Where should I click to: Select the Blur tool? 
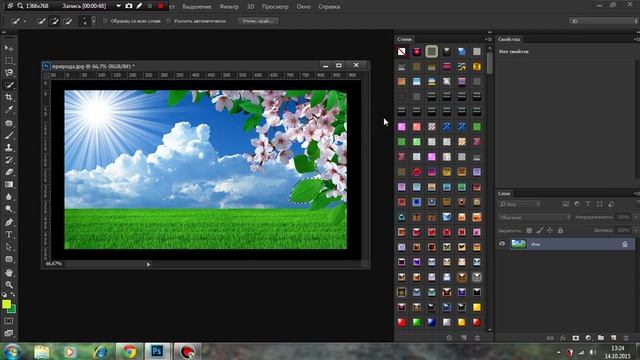click(x=9, y=196)
